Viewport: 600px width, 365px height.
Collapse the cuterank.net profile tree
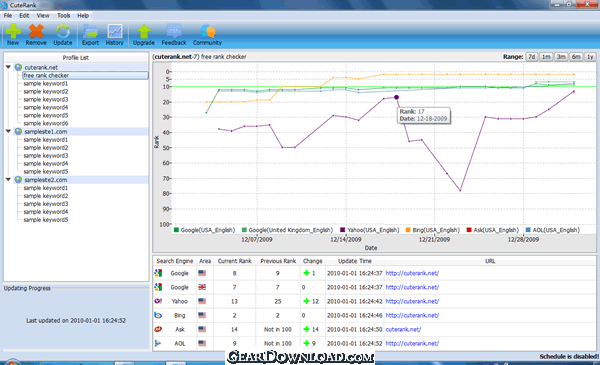(x=8, y=67)
